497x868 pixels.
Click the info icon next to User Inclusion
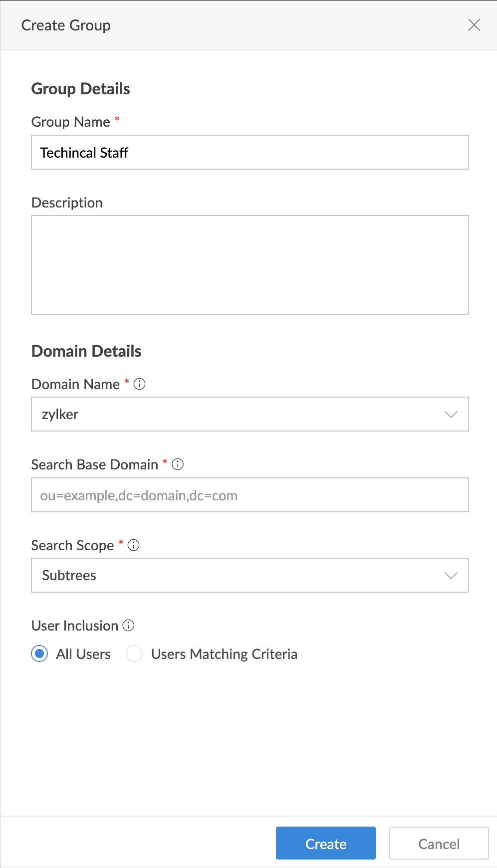(x=128, y=626)
